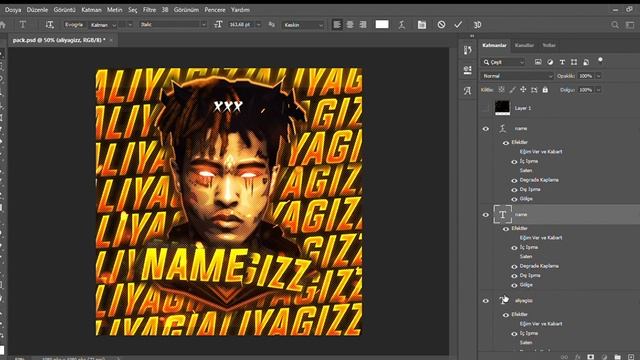Open the Opaklık slider dropdown arrow
Screen dimensions: 640x360
pos(598,76)
